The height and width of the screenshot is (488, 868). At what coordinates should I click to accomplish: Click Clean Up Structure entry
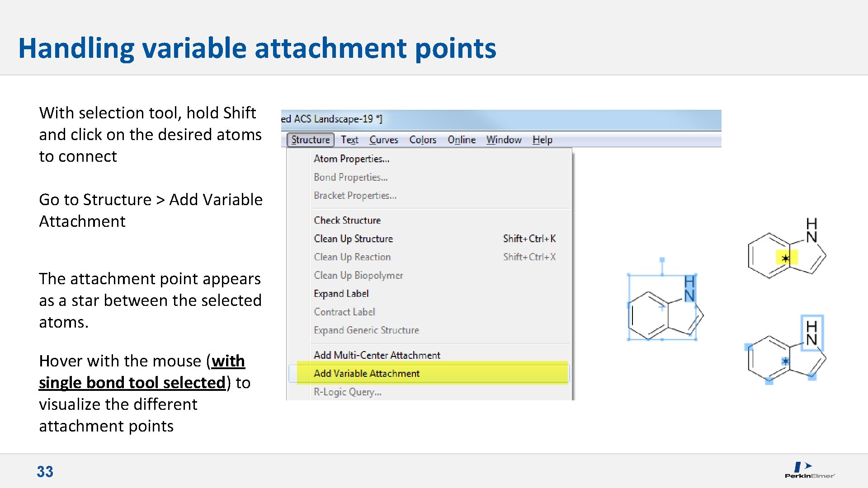[x=353, y=239]
